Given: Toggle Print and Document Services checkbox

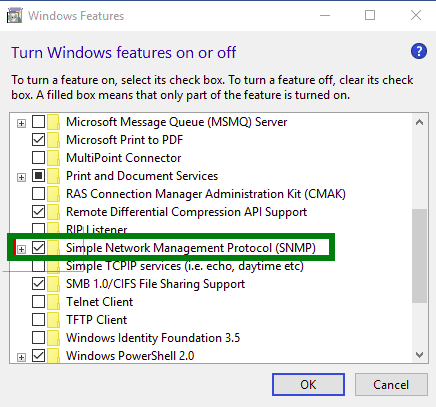Looking at the screenshot, I should tap(38, 176).
